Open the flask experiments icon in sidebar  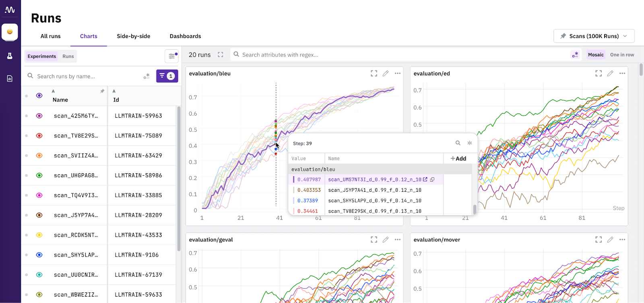[x=10, y=56]
